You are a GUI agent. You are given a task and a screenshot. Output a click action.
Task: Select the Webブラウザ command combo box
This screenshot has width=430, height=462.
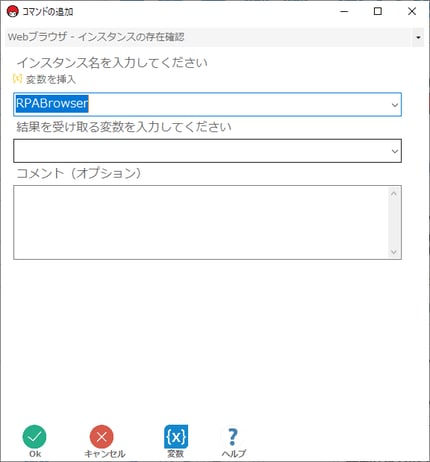tap(215, 37)
